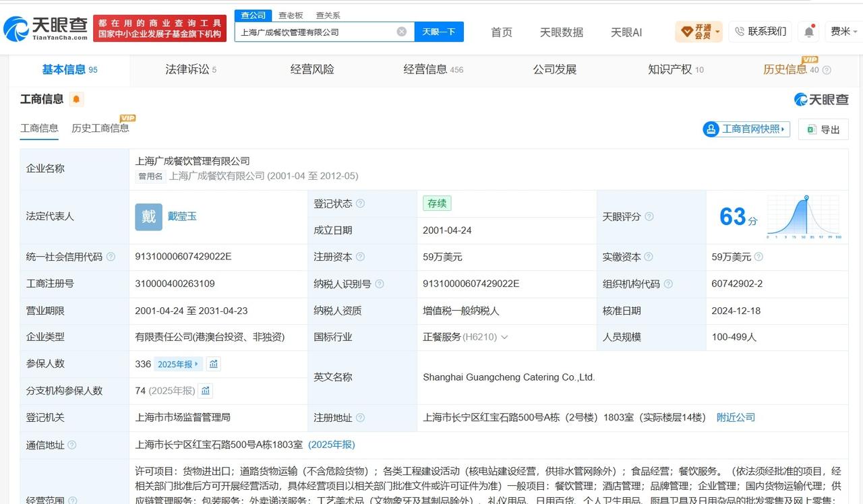Click English name Shanghai Guangcheng Catering Co.,Ltd.

(509, 377)
